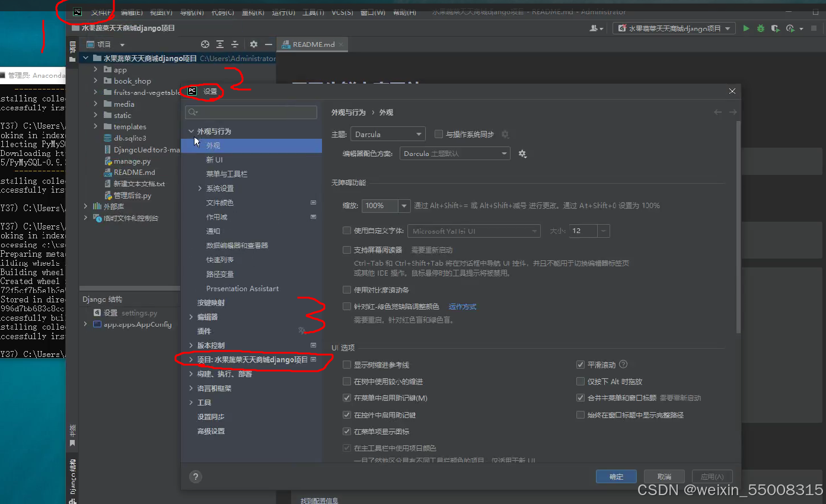Enable 显示树缩进参考线 checkbox

[347, 365]
